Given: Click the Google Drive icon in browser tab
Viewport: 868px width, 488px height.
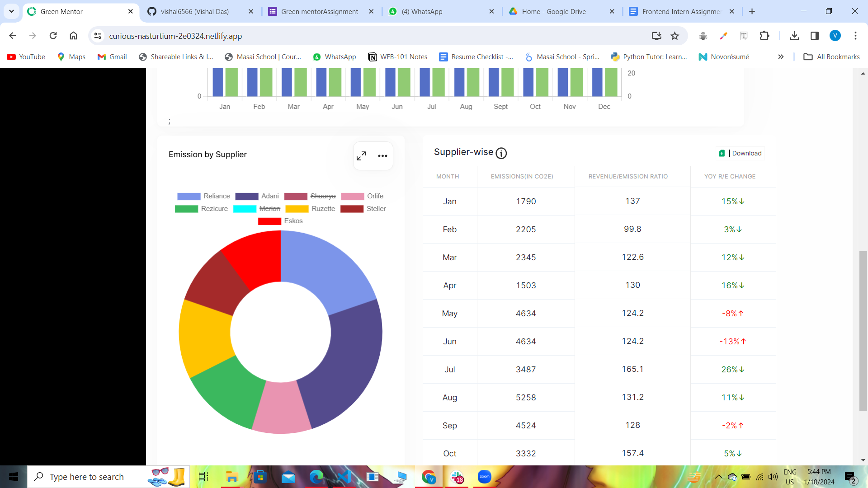Looking at the screenshot, I should click(x=513, y=11).
